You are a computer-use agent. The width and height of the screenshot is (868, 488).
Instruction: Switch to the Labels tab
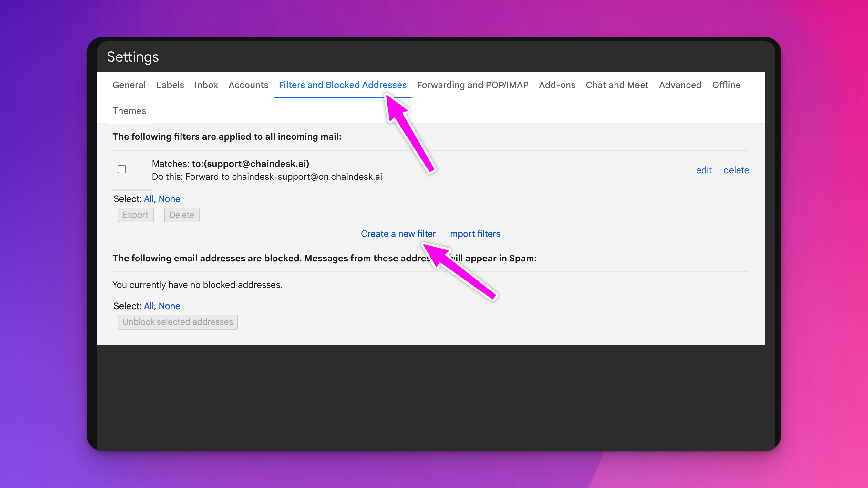(170, 85)
